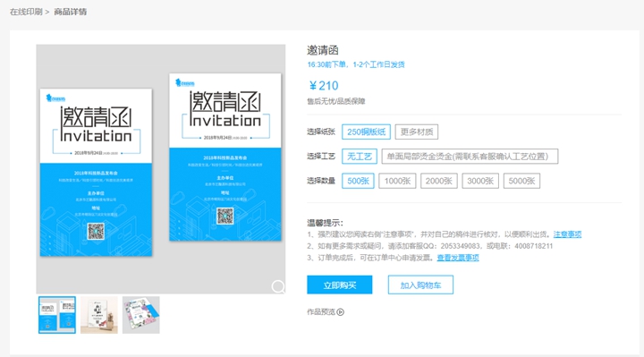Select quantity 1000张

coord(397,181)
